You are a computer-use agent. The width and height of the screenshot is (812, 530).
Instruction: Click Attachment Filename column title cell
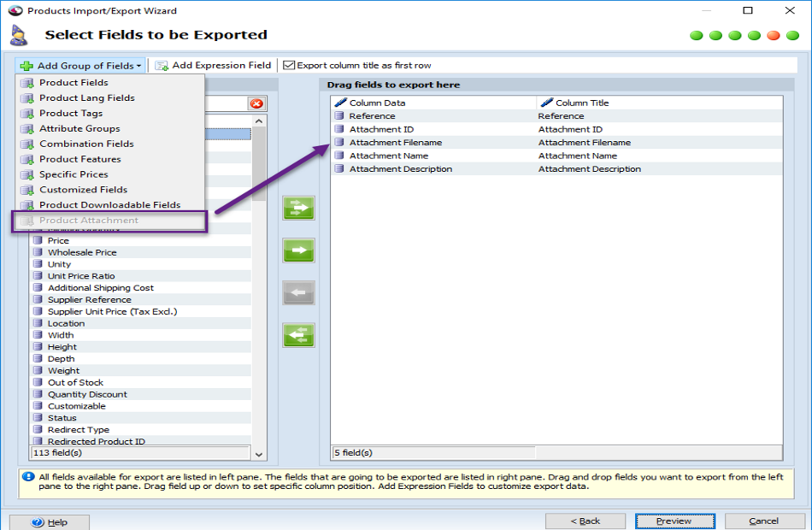584,143
